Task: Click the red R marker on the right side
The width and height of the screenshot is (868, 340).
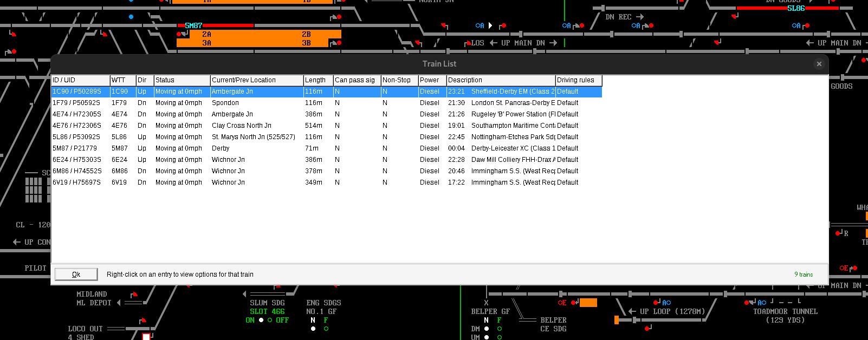Action: pyautogui.click(x=846, y=233)
